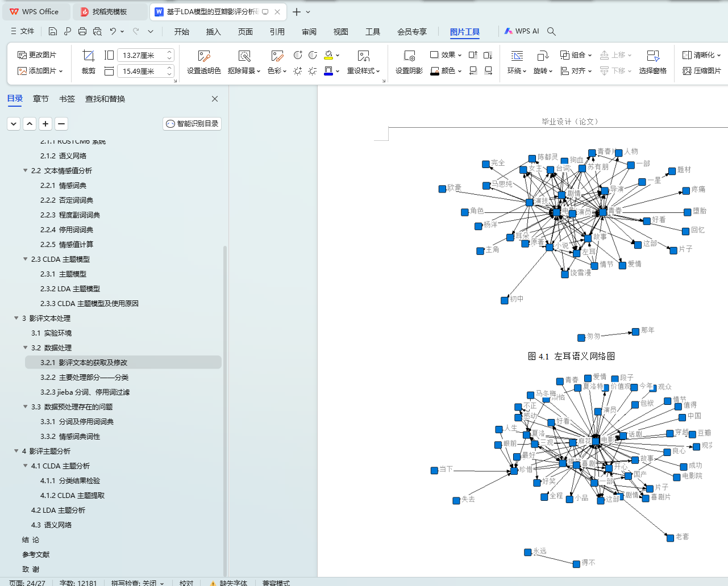Viewport: 728px width, 586px height.
Task: Click the 抠除背景 remove background tool
Action: click(x=244, y=62)
